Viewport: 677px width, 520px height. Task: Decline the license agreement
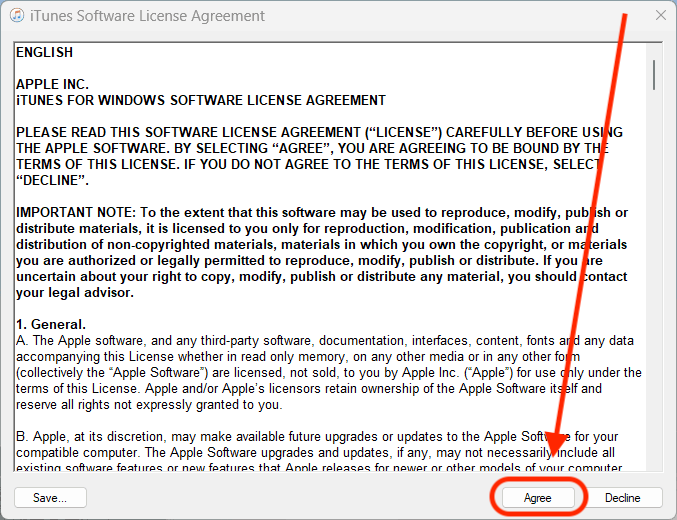point(622,497)
